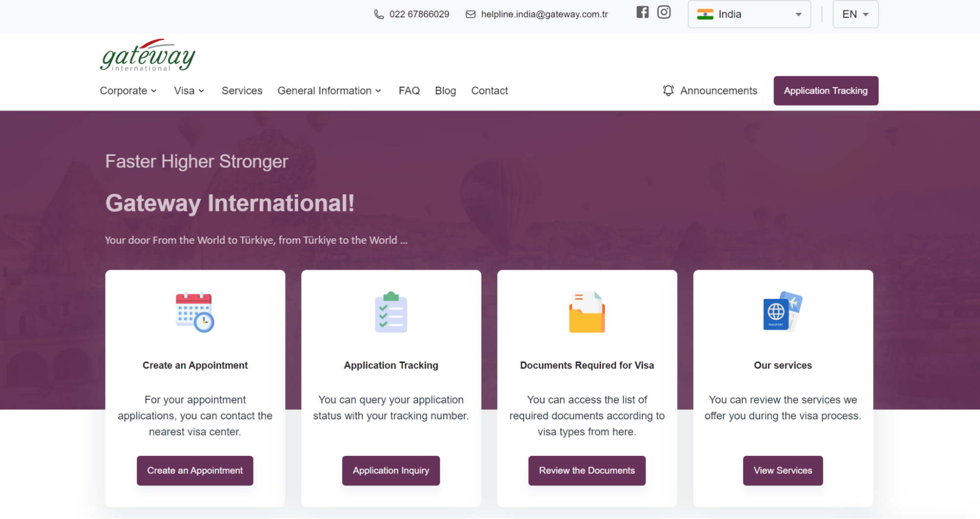
Task: Expand the Visa menu
Action: [x=189, y=91]
